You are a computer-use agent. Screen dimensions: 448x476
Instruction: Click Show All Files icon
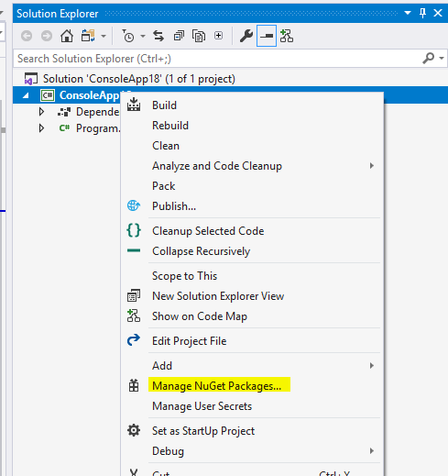[x=199, y=36]
